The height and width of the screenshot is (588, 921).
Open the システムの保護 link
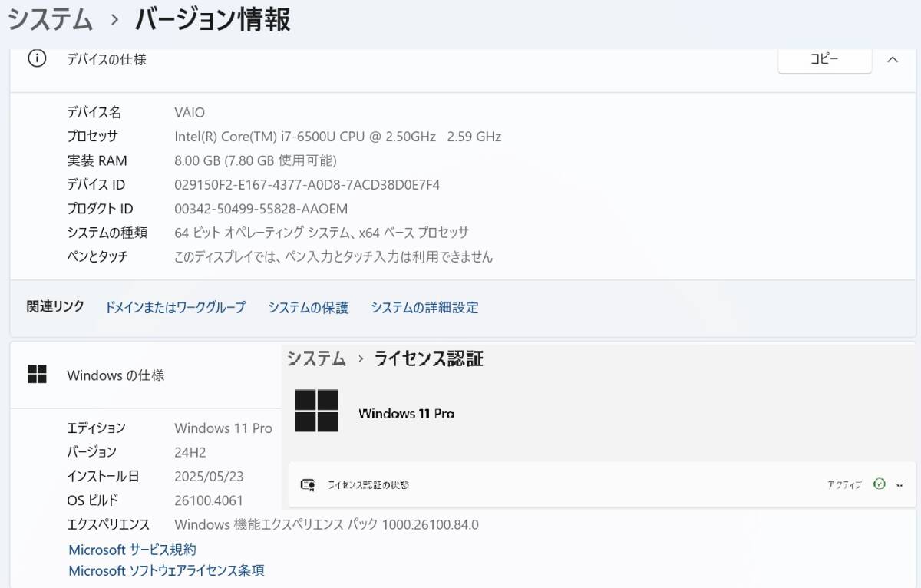click(x=308, y=307)
